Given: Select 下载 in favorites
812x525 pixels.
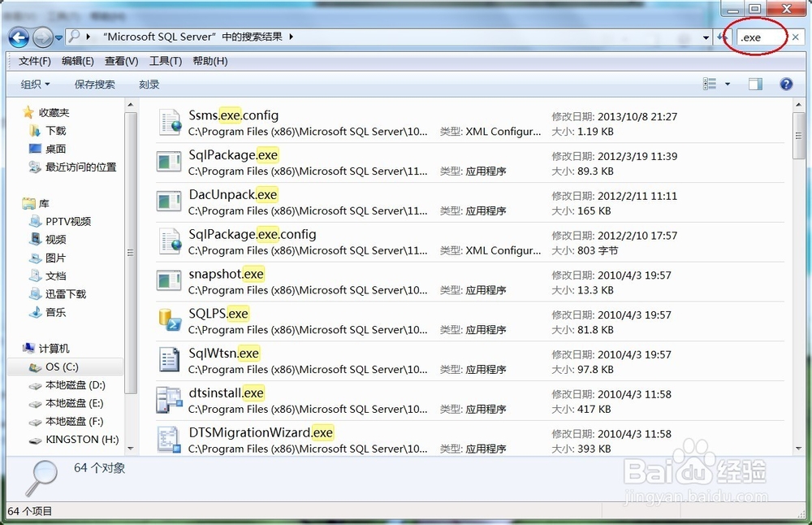Looking at the screenshot, I should 48,131.
